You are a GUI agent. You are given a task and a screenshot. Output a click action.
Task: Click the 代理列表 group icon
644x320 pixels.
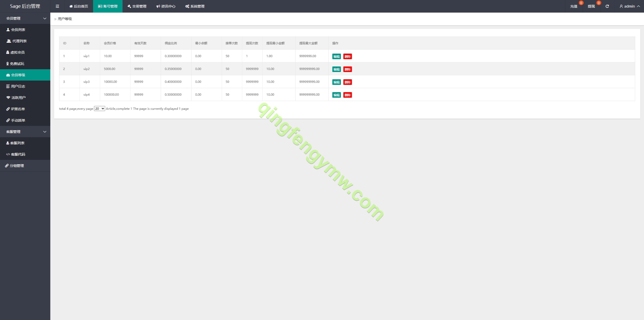pos(9,41)
